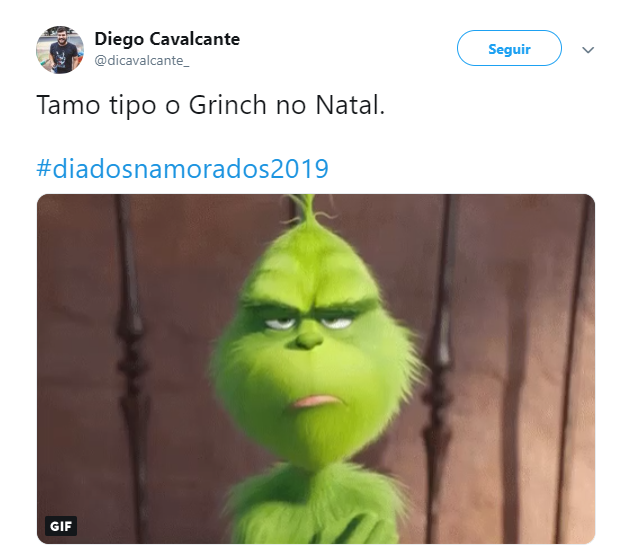The height and width of the screenshot is (553, 625).
Task: Play the Grinch GIF
Action: pos(316,369)
